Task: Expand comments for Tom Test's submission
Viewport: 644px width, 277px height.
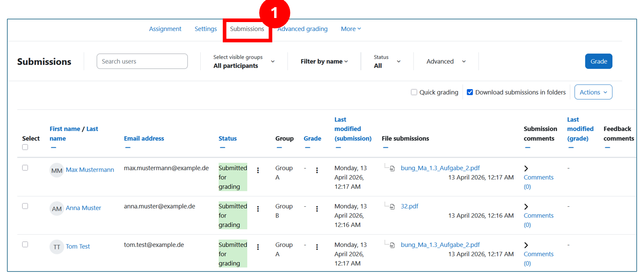Action: tap(526, 245)
